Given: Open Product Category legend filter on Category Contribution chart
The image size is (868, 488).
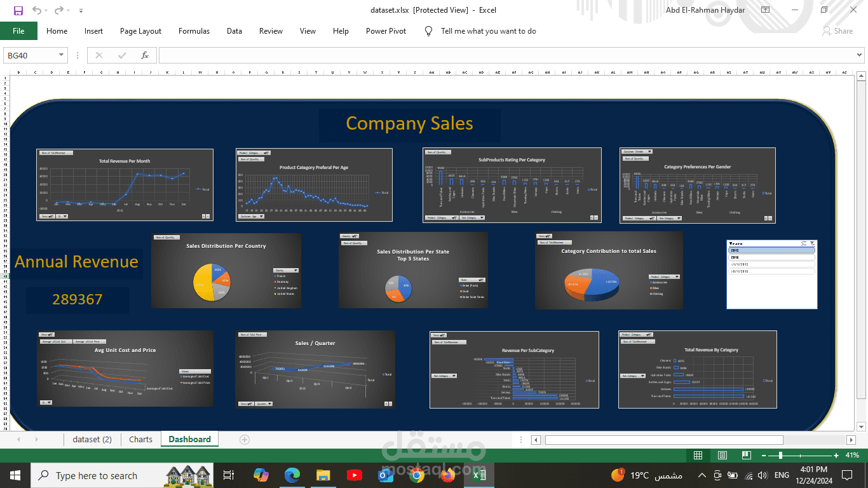Looking at the screenshot, I should tap(664, 276).
